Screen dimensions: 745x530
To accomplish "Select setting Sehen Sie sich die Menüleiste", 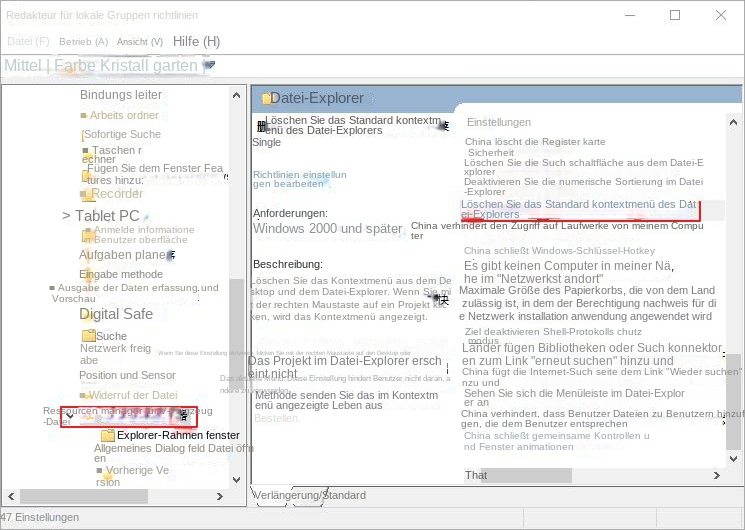I will (x=574, y=397).
